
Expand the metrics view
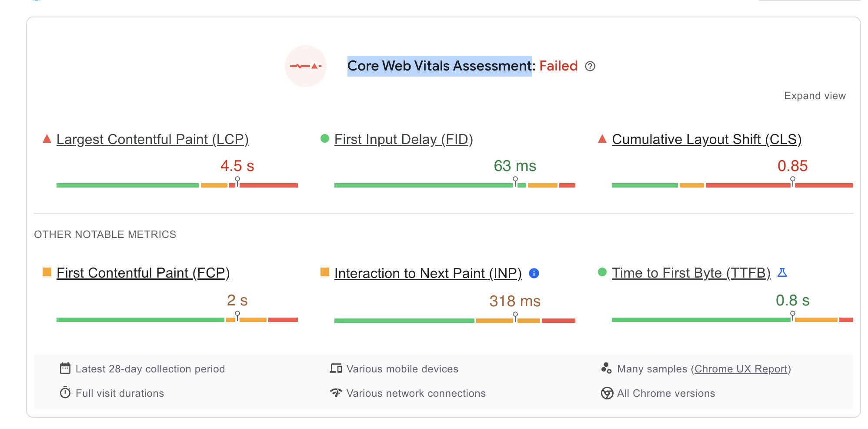point(815,96)
